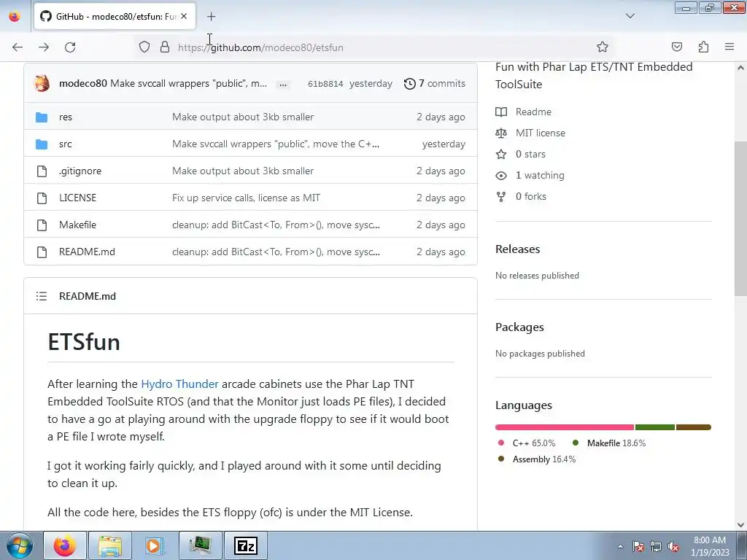Open modeco80 author link
The width and height of the screenshot is (747, 560).
(83, 83)
